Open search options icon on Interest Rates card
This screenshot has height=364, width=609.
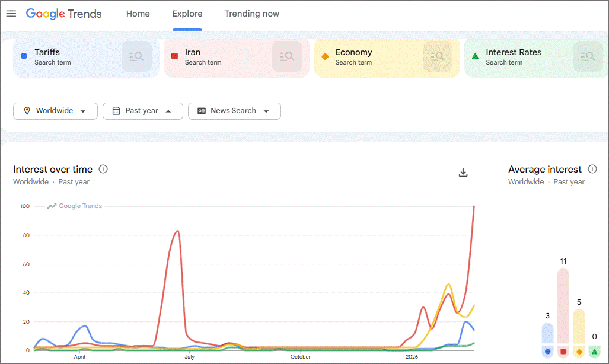(x=588, y=57)
